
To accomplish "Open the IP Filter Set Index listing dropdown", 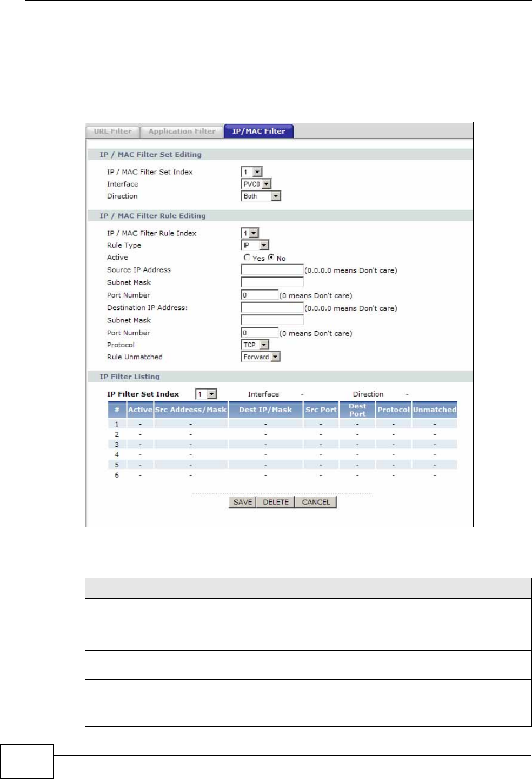I will pos(206,394).
